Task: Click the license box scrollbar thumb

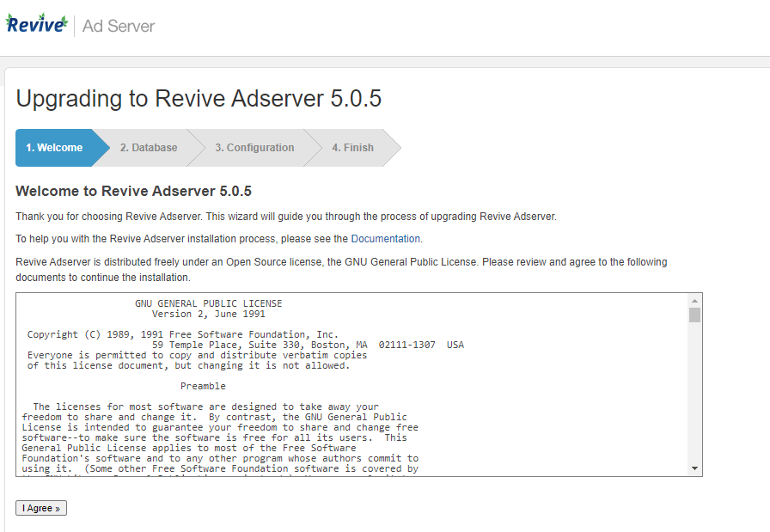Action: click(694, 315)
